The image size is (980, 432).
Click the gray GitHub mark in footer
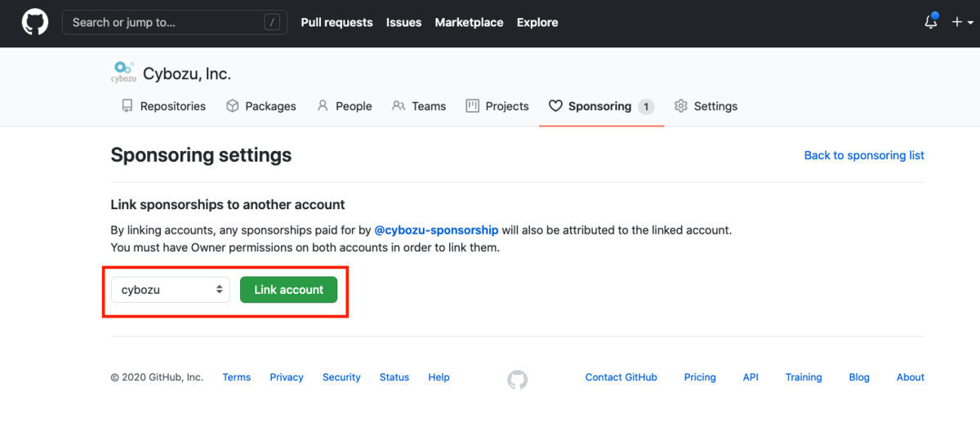tap(517, 379)
